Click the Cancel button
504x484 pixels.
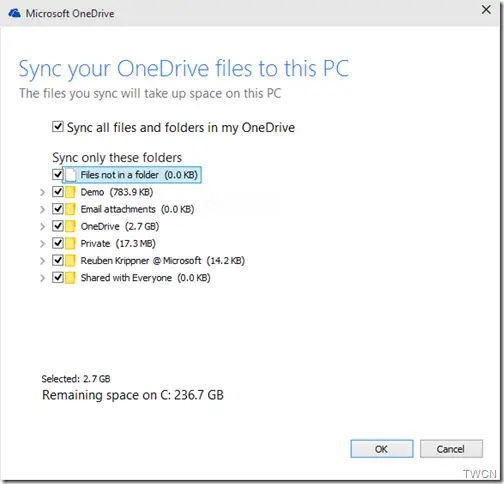[451, 449]
